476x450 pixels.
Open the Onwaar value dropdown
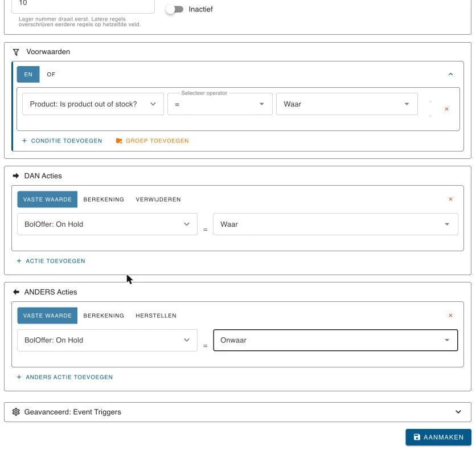[x=335, y=341]
